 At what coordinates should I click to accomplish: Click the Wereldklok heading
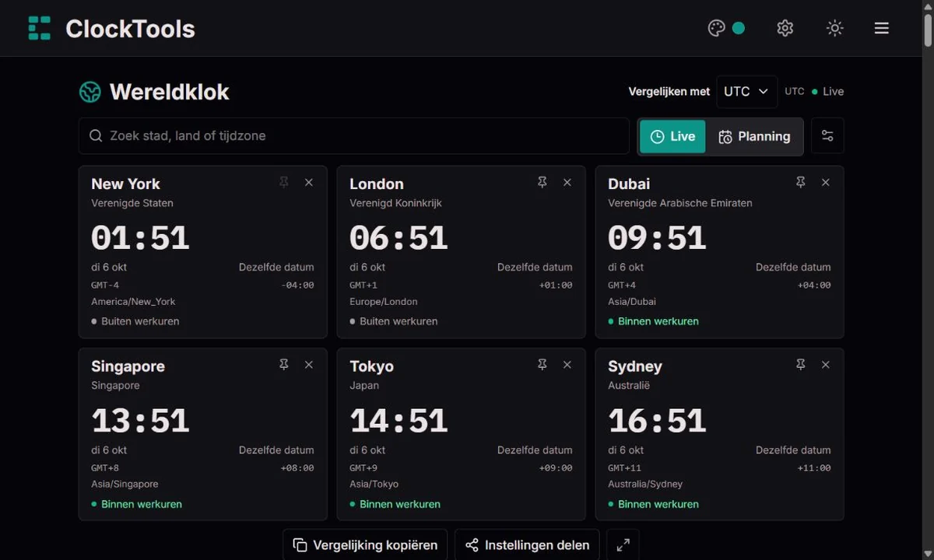(169, 92)
